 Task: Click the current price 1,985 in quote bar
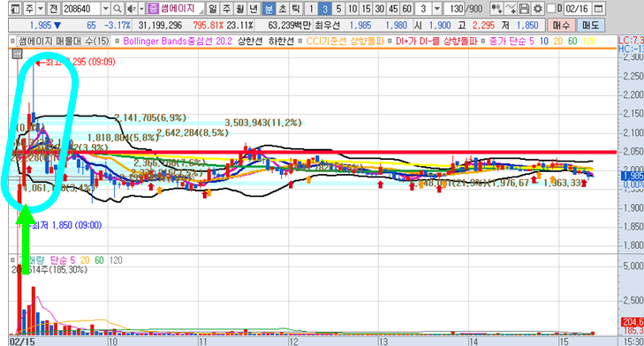[x=41, y=26]
